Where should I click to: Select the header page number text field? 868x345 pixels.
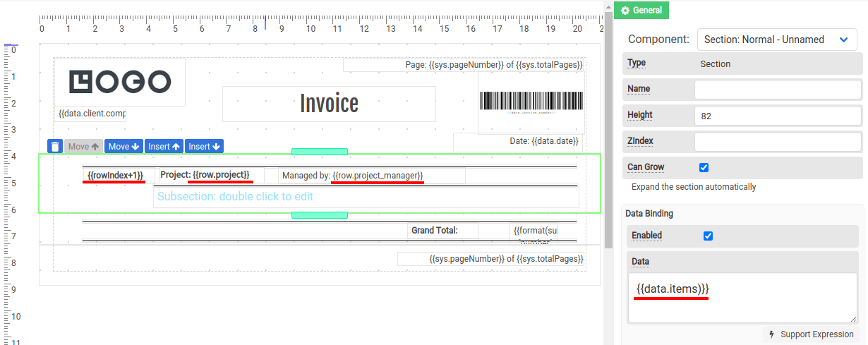tap(464, 65)
